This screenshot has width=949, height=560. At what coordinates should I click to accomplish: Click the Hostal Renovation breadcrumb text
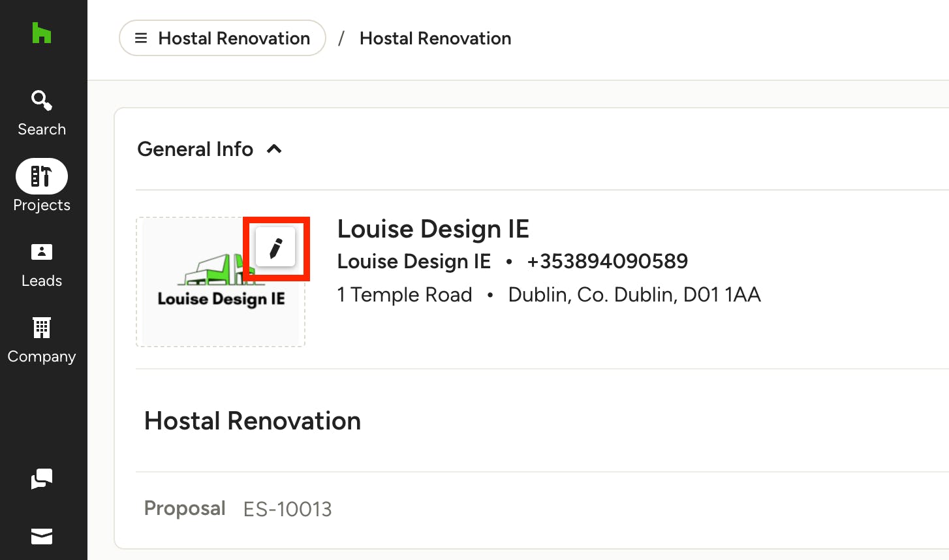coord(435,39)
